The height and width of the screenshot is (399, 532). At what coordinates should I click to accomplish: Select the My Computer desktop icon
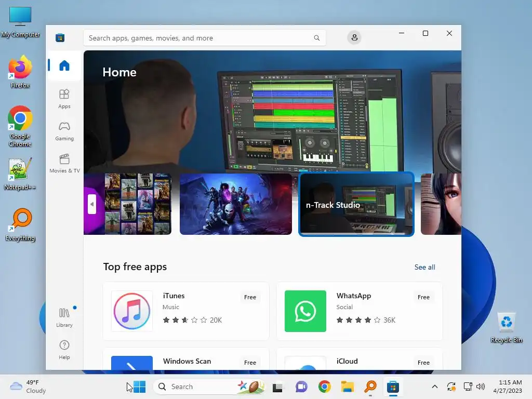20,22
